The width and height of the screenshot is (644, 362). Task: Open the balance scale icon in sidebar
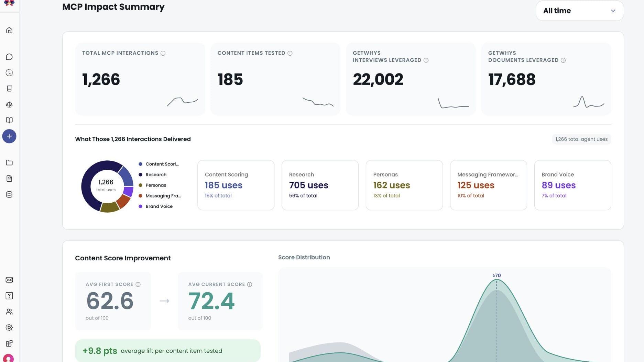9,104
